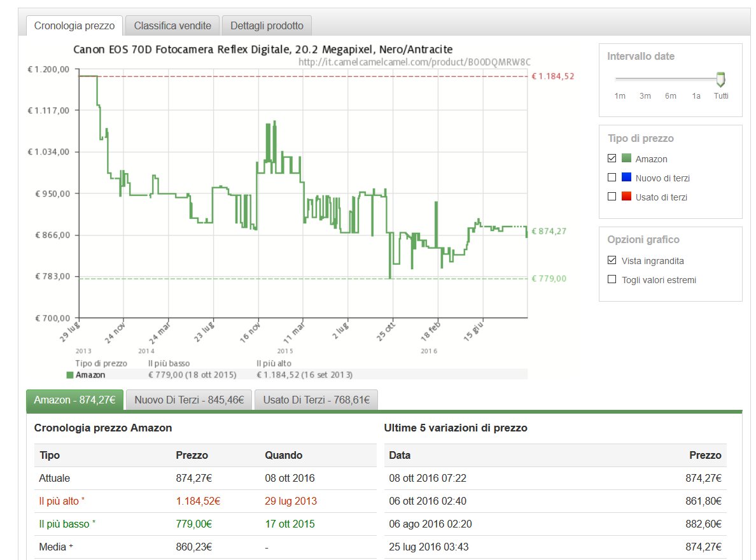
Task: Click the highest price label € 1.184,52
Action: coord(553,76)
